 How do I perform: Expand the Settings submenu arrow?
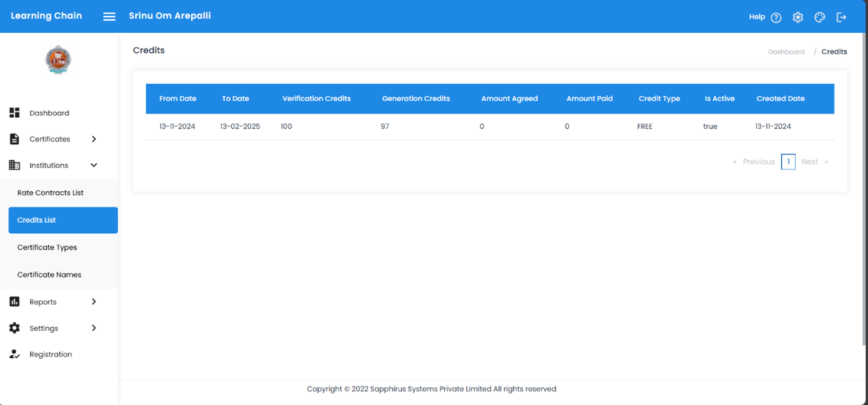point(93,328)
